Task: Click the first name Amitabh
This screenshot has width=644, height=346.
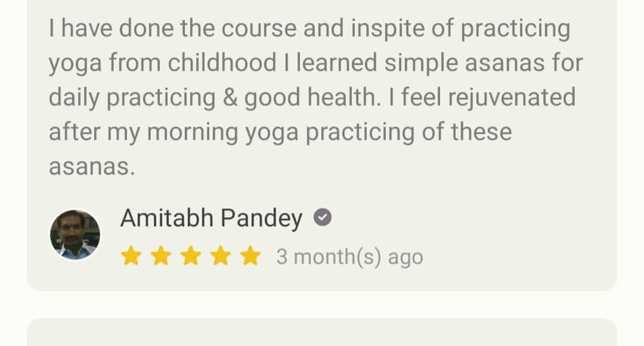Action: point(167,219)
